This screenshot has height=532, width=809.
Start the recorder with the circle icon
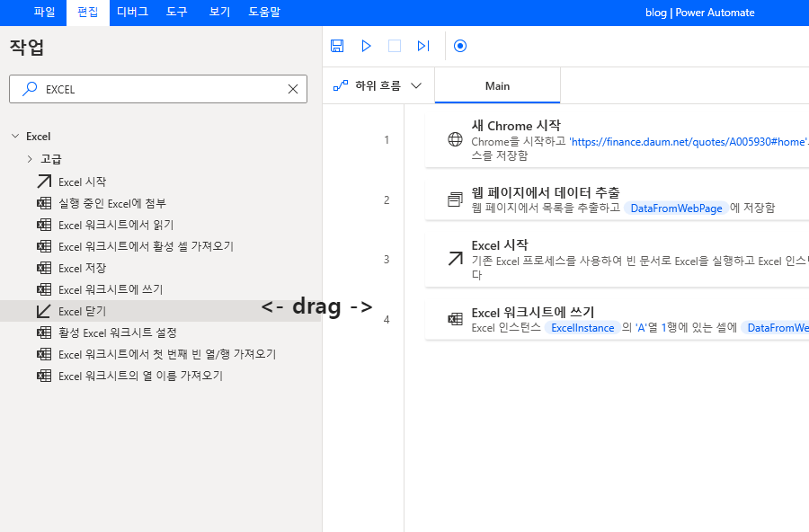coord(460,46)
